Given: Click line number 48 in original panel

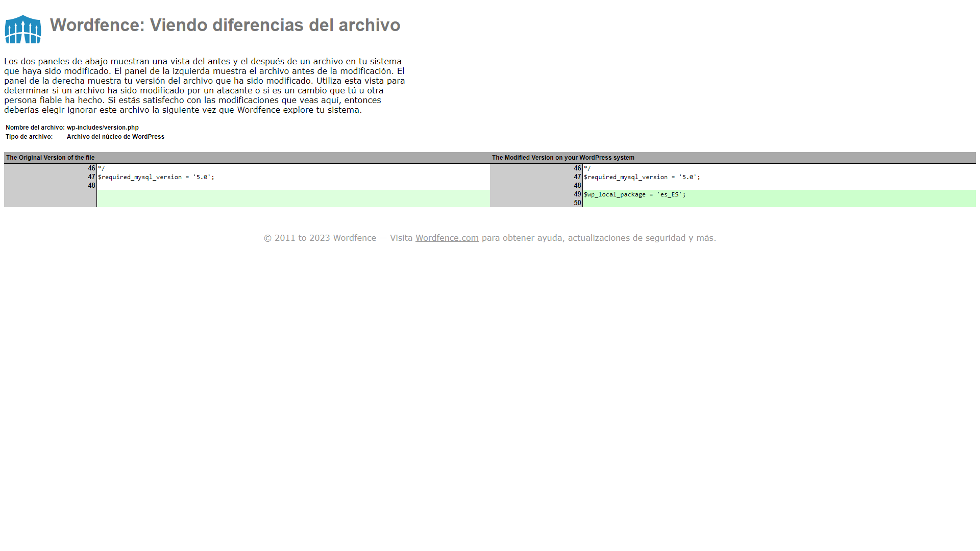Looking at the screenshot, I should [91, 185].
